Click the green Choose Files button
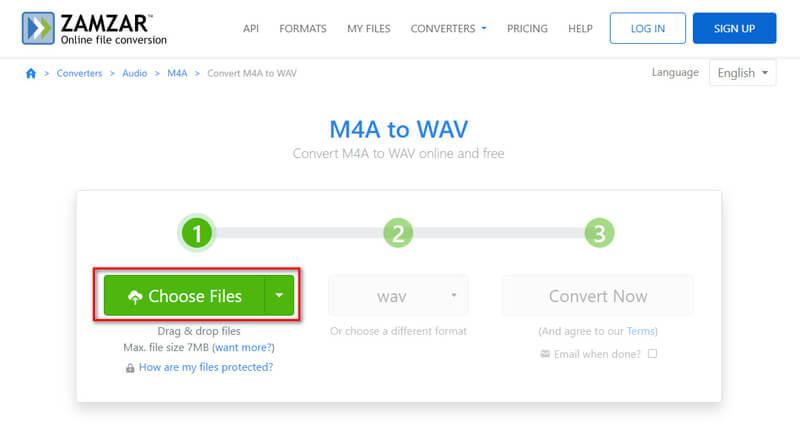The height and width of the screenshot is (437, 800). [184, 296]
